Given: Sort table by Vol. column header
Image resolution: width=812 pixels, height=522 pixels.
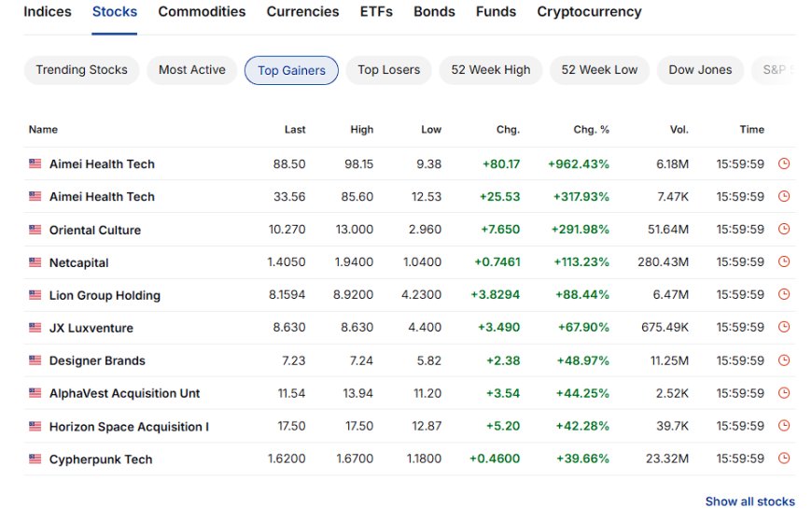Looking at the screenshot, I should click(679, 130).
